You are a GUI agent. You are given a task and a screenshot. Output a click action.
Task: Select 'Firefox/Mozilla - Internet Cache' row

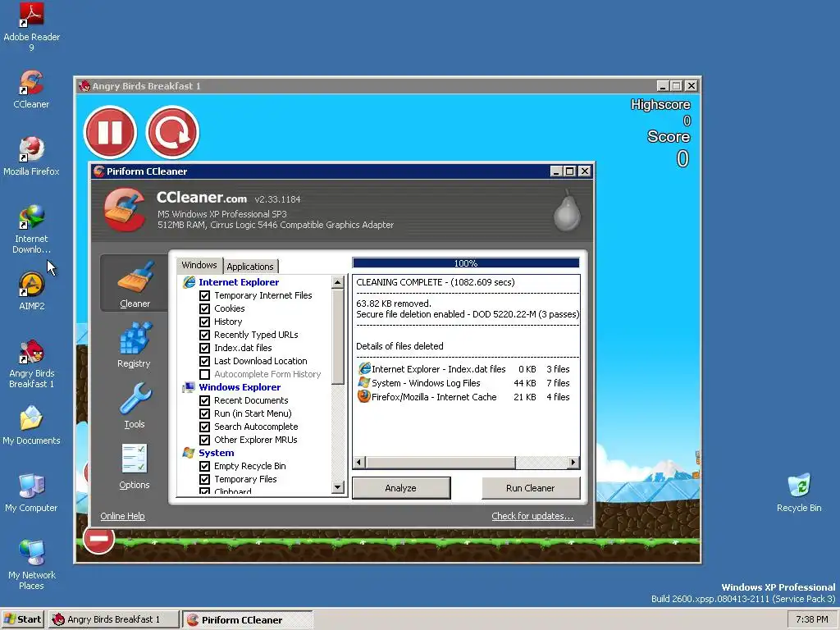click(464, 397)
